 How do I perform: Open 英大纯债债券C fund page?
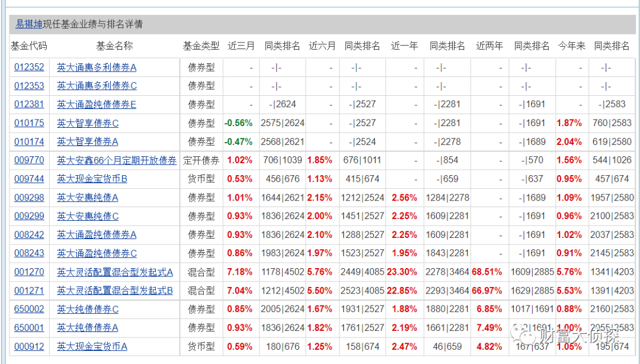pyautogui.click(x=88, y=309)
